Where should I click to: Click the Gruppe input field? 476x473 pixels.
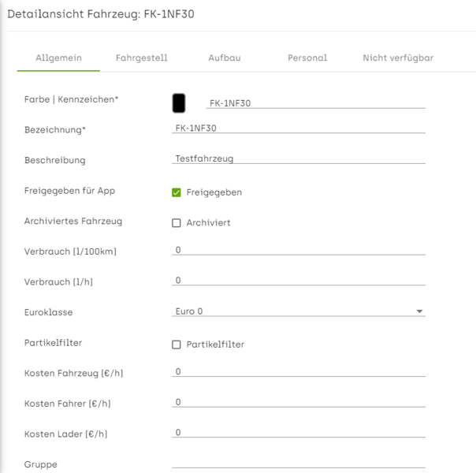pos(299,463)
